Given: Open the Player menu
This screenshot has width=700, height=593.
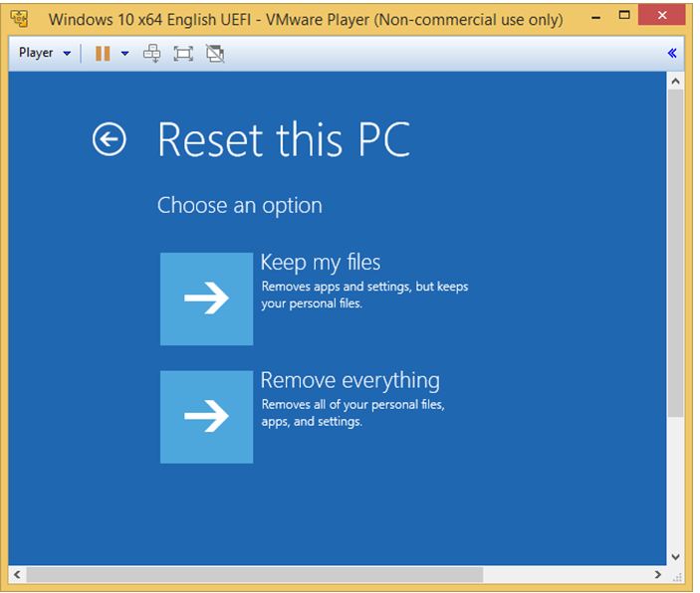Looking at the screenshot, I should [44, 53].
